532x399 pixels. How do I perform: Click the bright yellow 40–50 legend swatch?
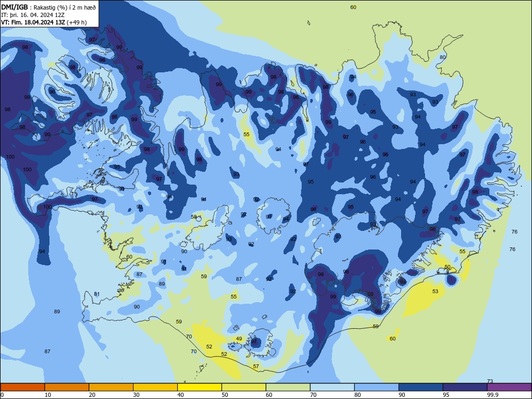[199, 387]
